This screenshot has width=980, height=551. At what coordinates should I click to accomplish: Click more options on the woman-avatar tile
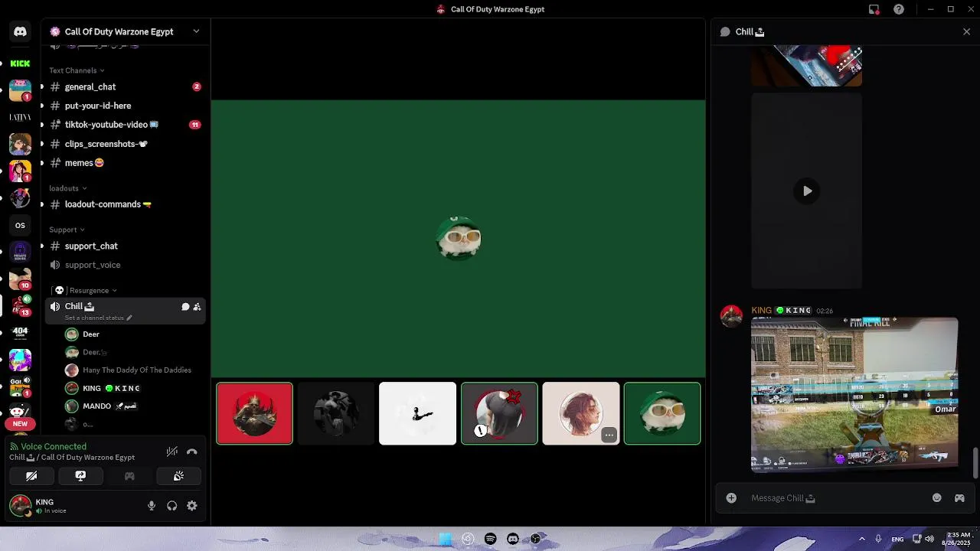[x=609, y=435]
